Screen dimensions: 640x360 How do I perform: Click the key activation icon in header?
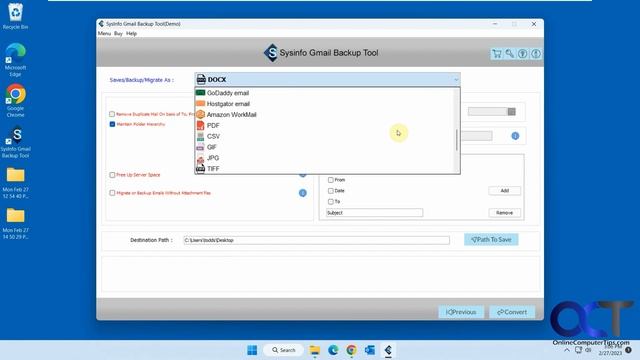click(509, 53)
